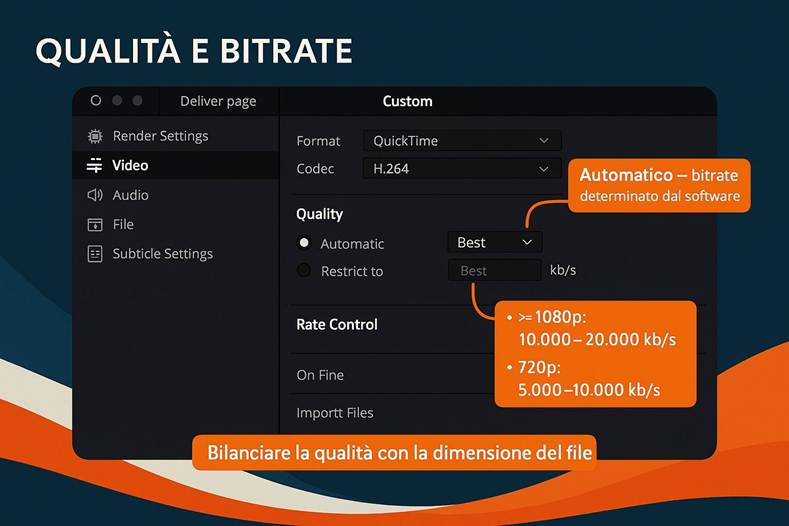The height and width of the screenshot is (526, 789).
Task: Click the Format label
Action: pos(318,141)
